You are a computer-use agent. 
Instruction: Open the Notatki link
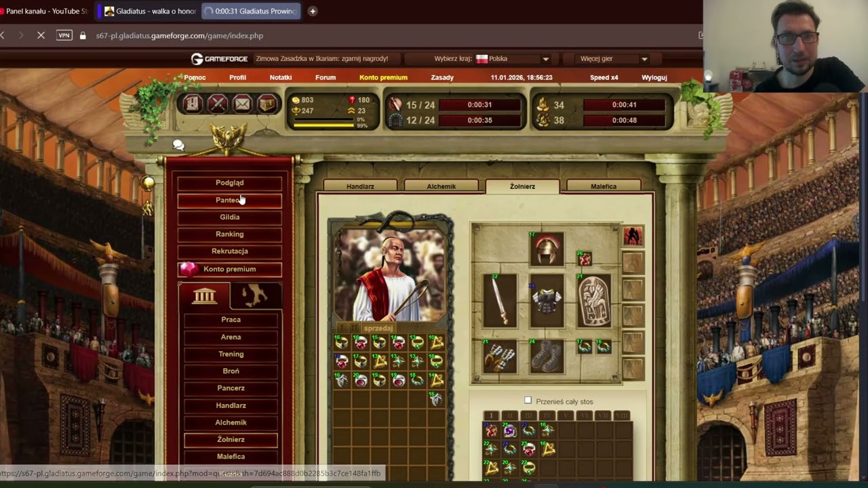pyautogui.click(x=281, y=77)
